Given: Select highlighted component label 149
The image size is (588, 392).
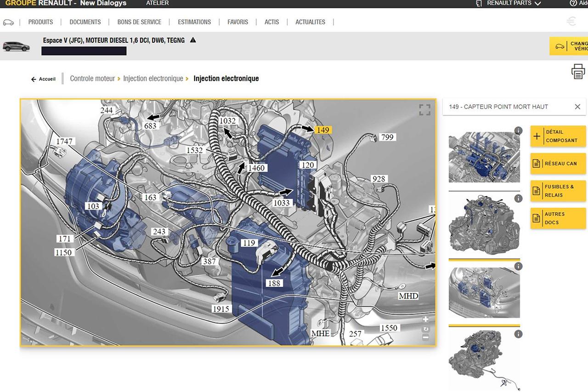Looking at the screenshot, I should (x=323, y=130).
